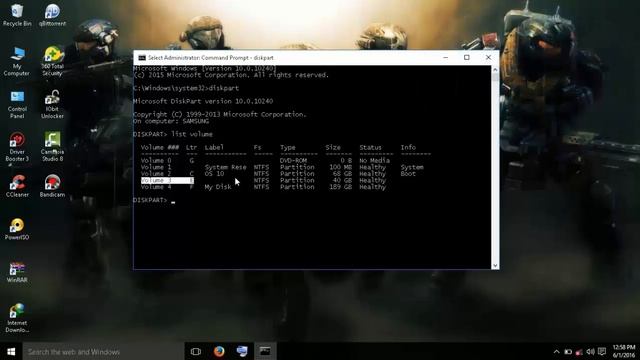
Task: Click the console scrollbar up arrow
Action: point(495,70)
